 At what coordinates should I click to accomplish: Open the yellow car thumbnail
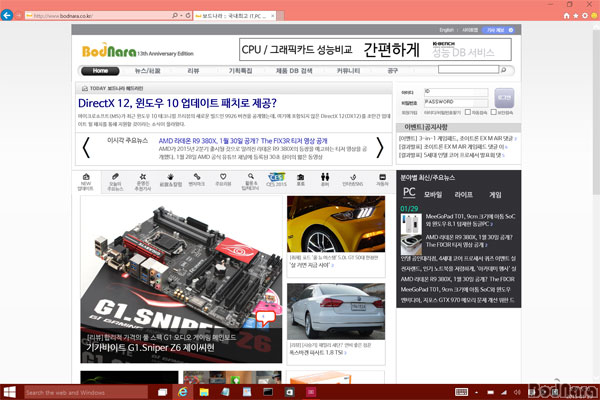click(336, 224)
